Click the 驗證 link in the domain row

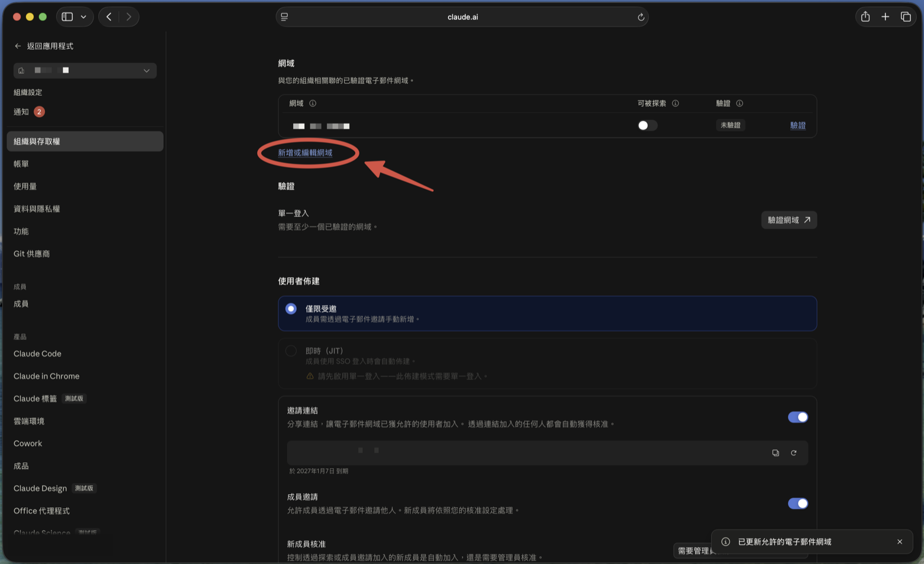tap(798, 125)
